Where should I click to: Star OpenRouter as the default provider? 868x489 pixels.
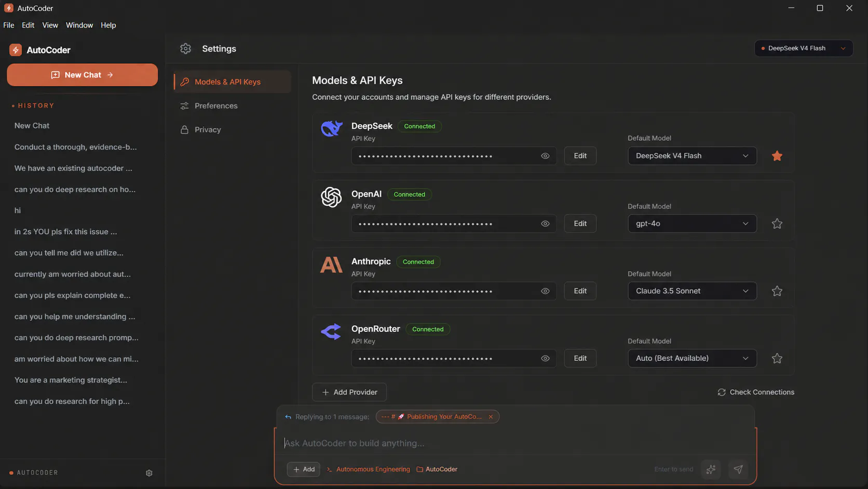coord(777,358)
